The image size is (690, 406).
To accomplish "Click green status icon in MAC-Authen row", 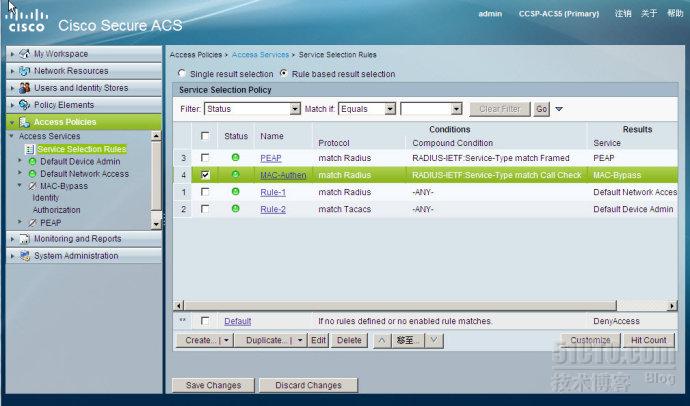I will pyautogui.click(x=235, y=175).
